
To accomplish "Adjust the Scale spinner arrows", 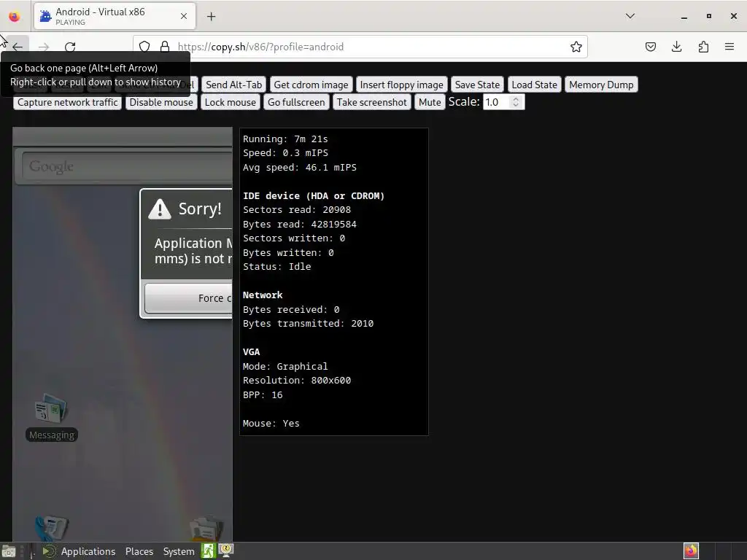I will [x=516, y=102].
